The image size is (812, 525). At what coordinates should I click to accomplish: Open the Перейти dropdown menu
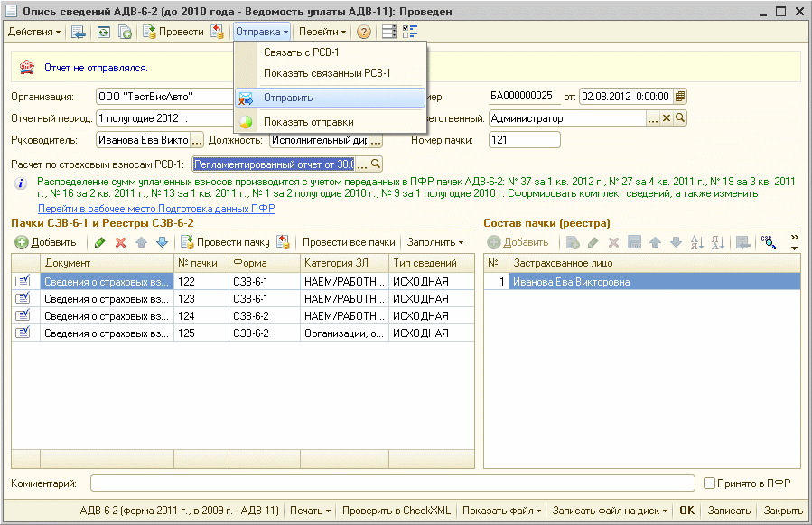coord(322,32)
